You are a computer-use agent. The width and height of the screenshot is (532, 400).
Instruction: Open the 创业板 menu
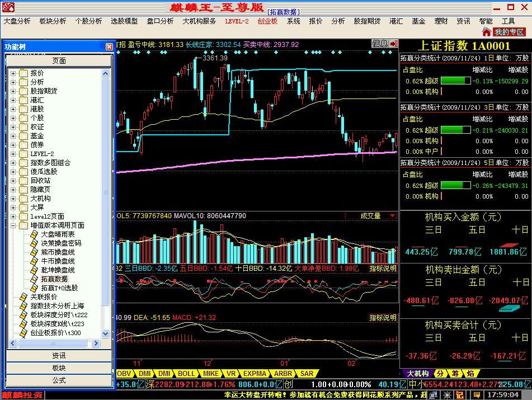(268, 21)
